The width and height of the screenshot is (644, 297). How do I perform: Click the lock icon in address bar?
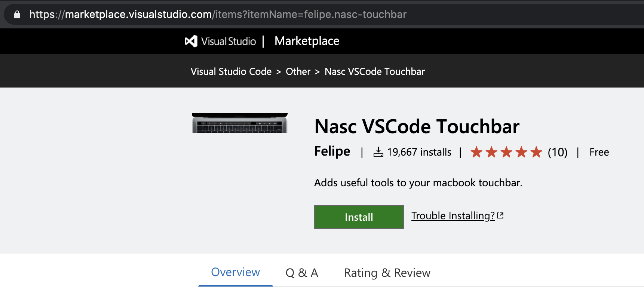click(17, 15)
